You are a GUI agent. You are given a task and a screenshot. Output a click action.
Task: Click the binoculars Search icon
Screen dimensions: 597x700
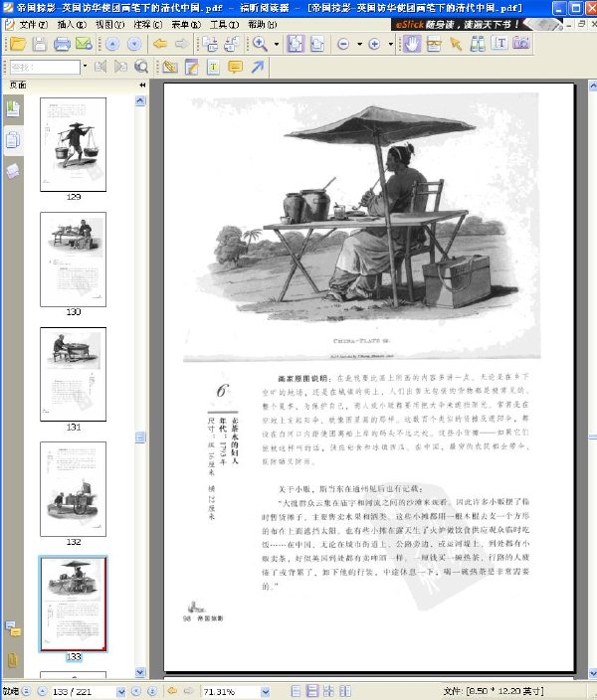[x=478, y=44]
